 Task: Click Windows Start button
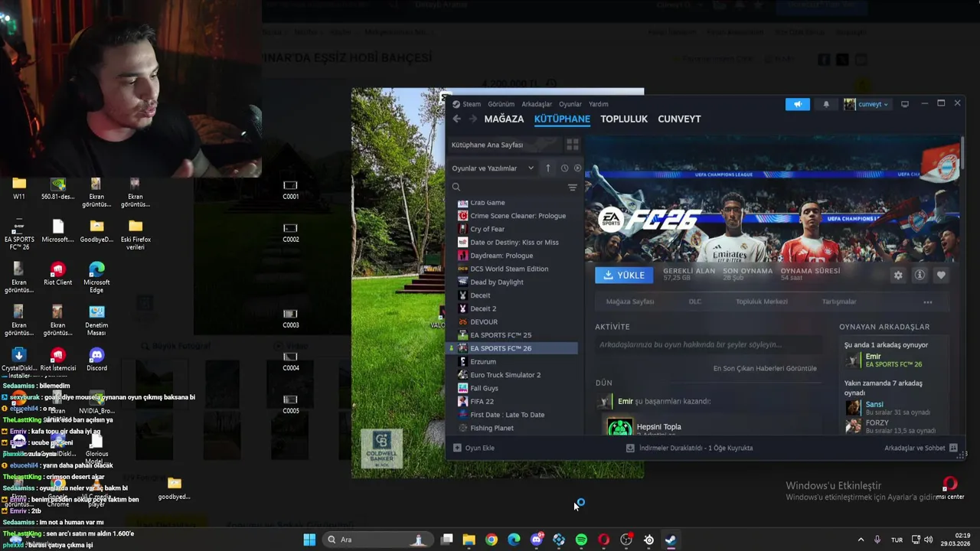[x=309, y=540]
